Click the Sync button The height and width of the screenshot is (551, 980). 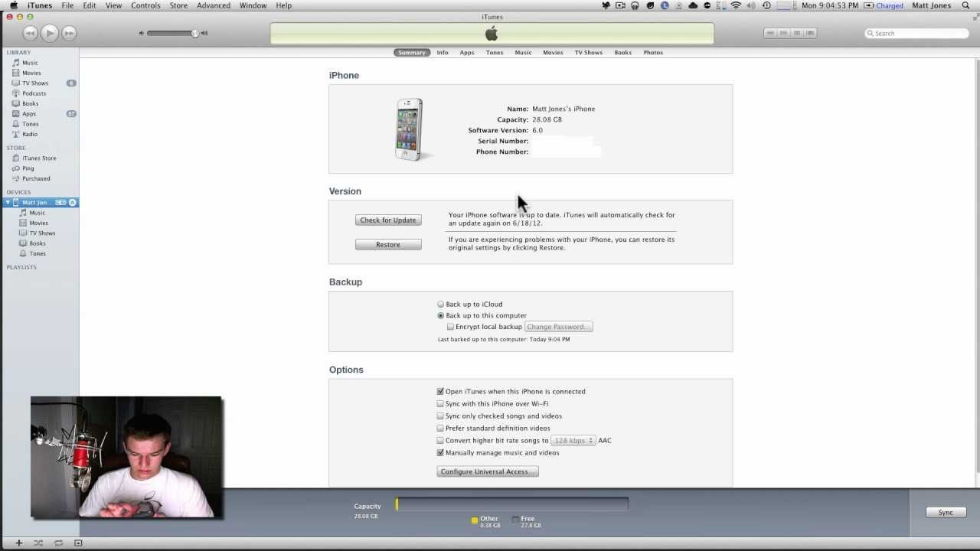946,513
